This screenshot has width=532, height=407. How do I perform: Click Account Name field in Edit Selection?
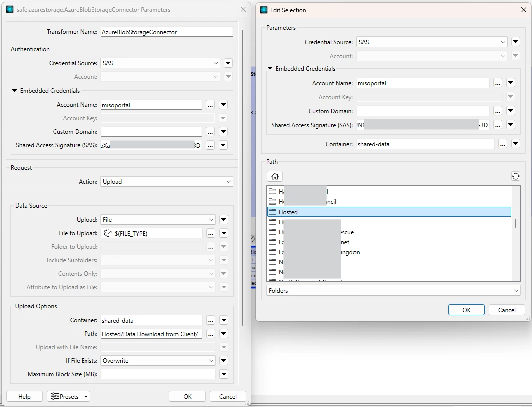coord(423,83)
